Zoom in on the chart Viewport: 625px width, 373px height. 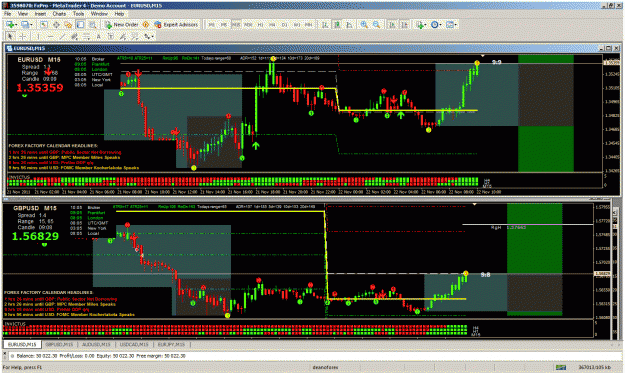click(364, 24)
